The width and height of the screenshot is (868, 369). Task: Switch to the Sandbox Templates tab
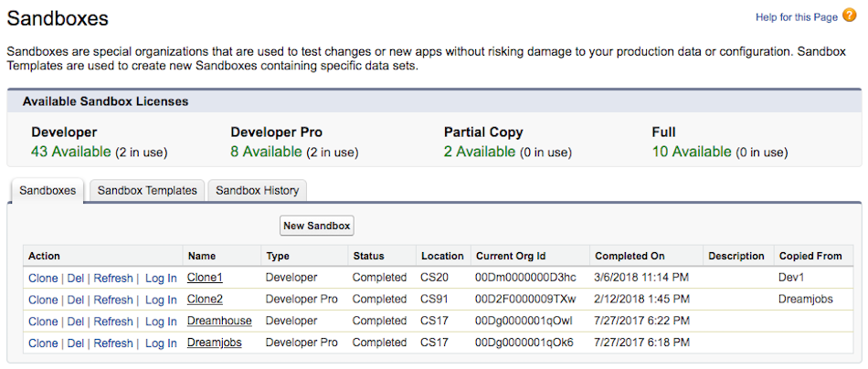[147, 191]
